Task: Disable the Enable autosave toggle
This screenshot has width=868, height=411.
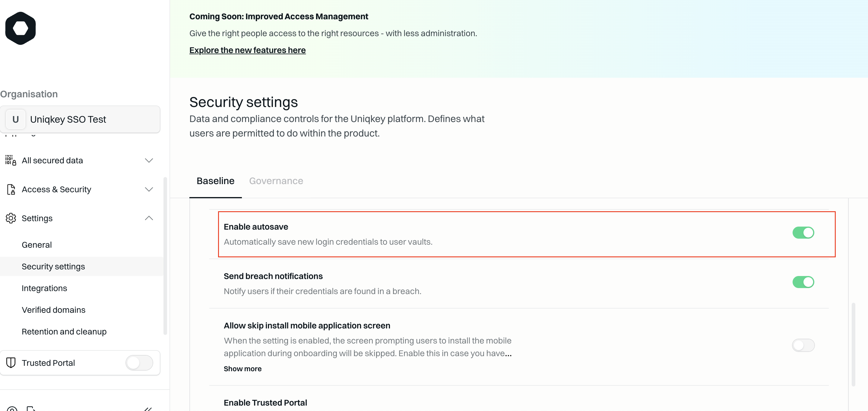Action: (803, 233)
